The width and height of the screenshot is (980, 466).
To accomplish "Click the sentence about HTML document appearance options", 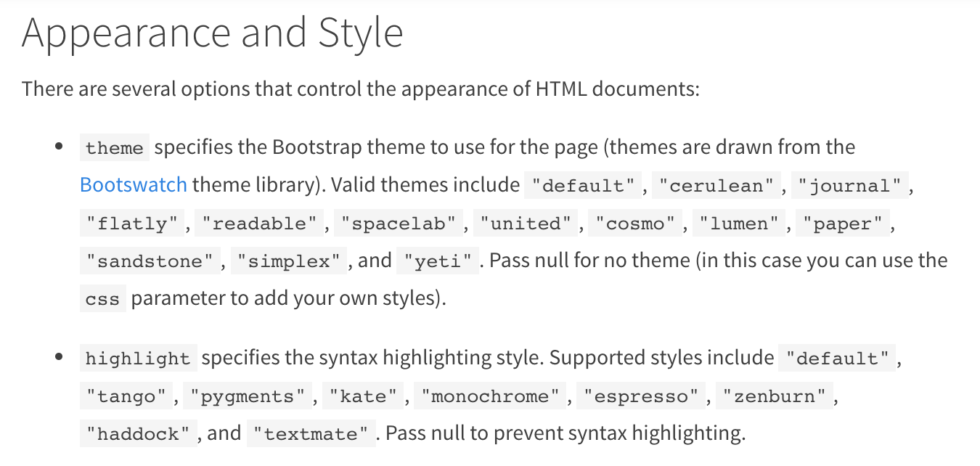I will (x=361, y=89).
